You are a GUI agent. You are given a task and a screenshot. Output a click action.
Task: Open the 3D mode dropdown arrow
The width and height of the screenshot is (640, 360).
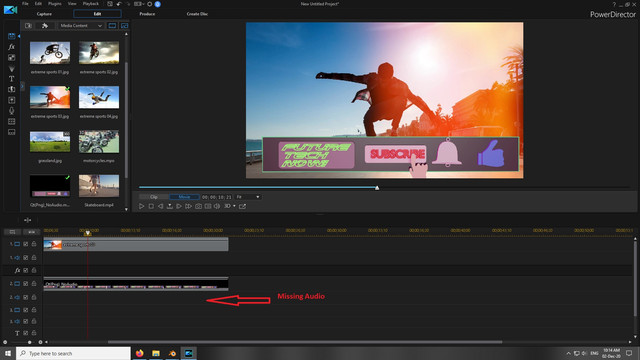(x=234, y=207)
